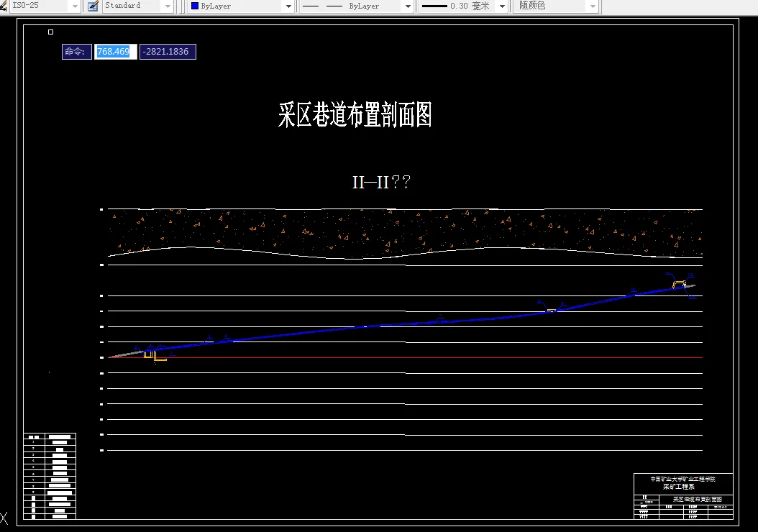This screenshot has width=758, height=532.
Task: Click the 命令: prompt label
Action: point(76,52)
